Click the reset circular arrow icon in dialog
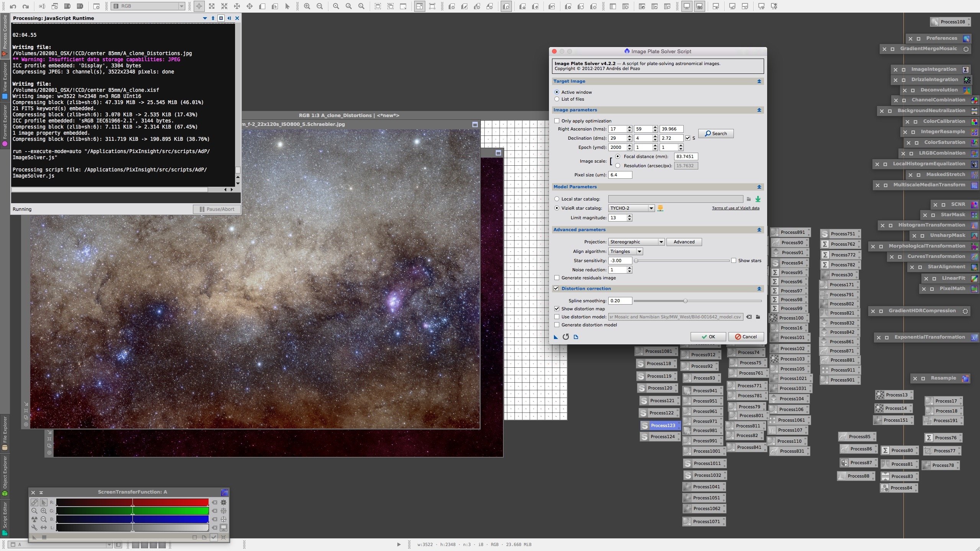Image resolution: width=980 pixels, height=551 pixels. coord(566,337)
